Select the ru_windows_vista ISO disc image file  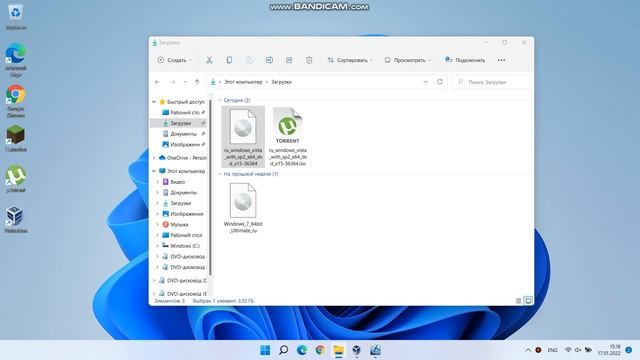click(243, 137)
